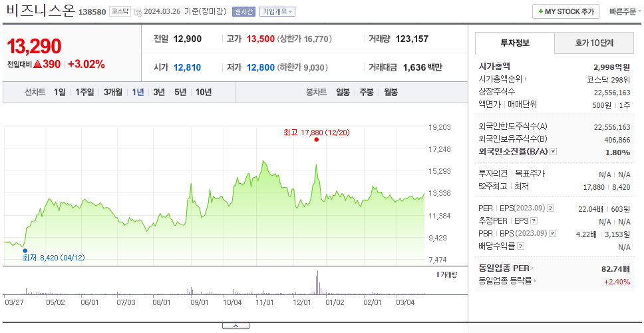This screenshot has width=644, height=333.
Task: Collapse the chart panel with bottom chevron
Action: [236, 326]
